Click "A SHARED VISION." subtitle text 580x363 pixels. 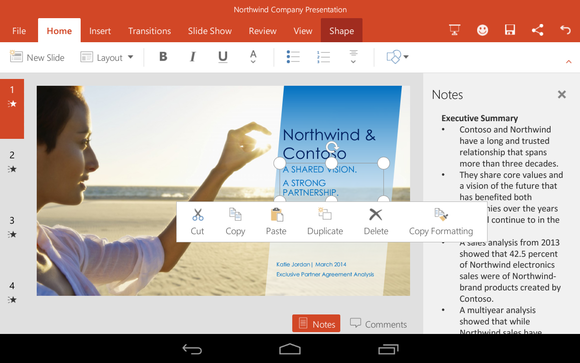tap(320, 169)
